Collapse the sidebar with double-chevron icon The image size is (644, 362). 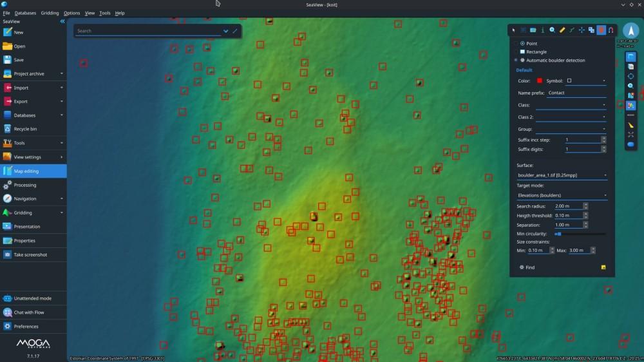coord(62,21)
